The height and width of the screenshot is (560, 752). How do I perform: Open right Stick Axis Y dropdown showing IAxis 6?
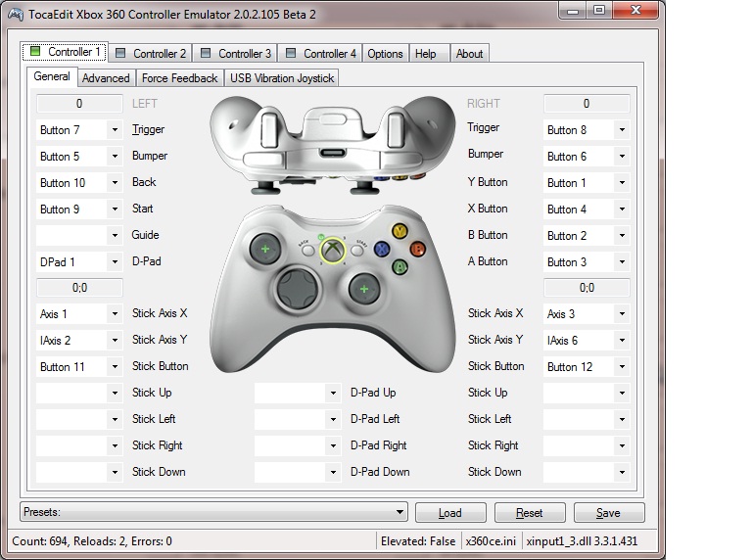587,341
